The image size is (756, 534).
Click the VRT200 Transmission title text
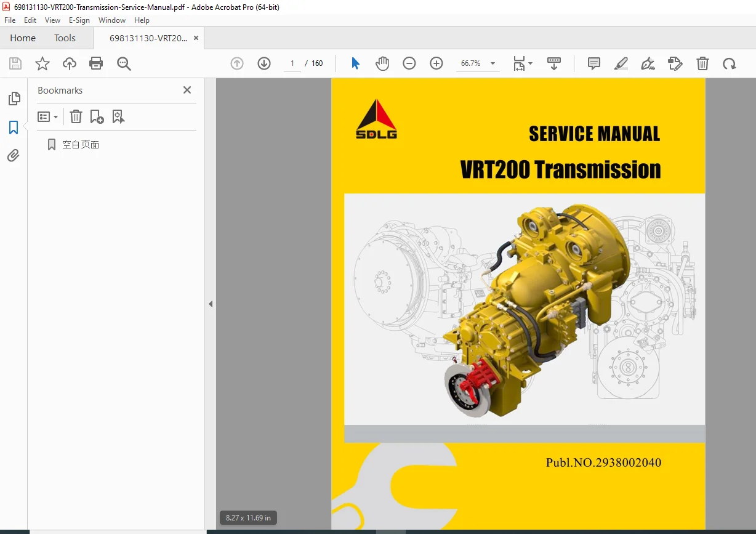pyautogui.click(x=560, y=169)
